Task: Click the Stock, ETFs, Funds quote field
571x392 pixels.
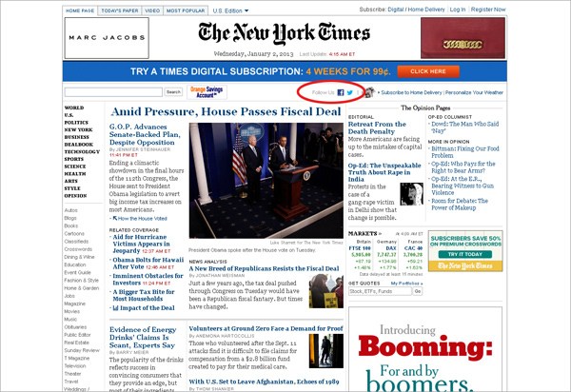Action: pos(380,291)
